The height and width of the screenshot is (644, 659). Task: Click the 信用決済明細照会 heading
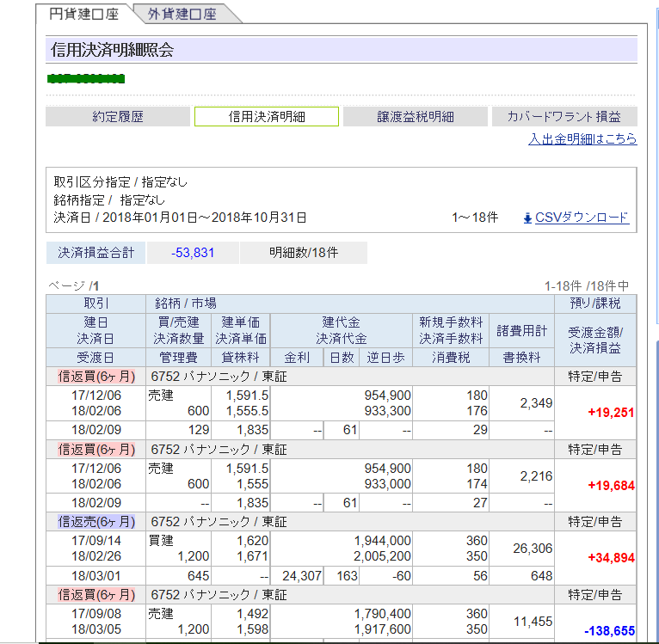pos(112,50)
